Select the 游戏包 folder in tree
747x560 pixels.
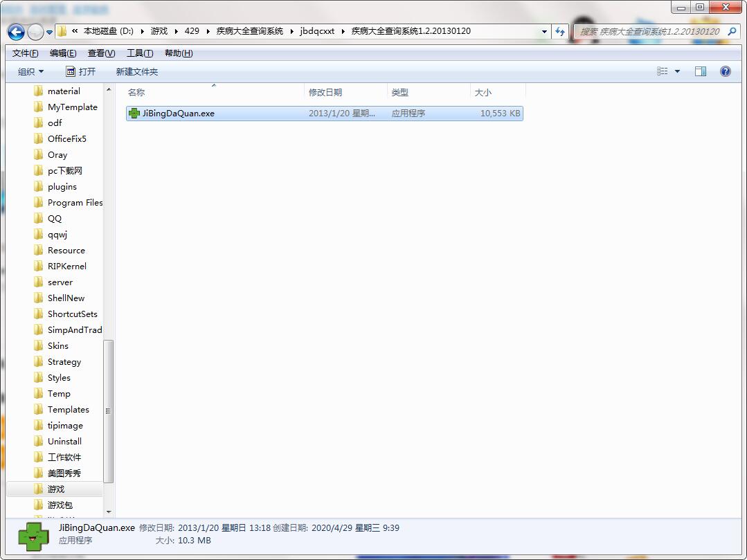tap(60, 505)
